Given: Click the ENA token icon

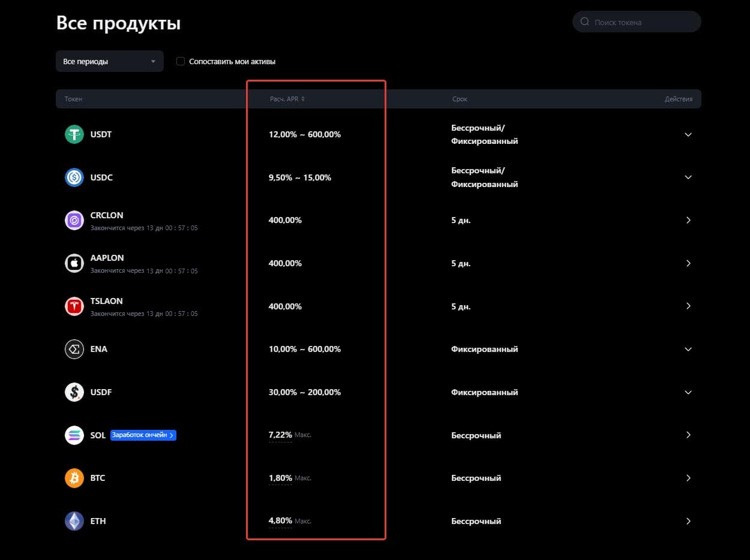Looking at the screenshot, I should [74, 349].
